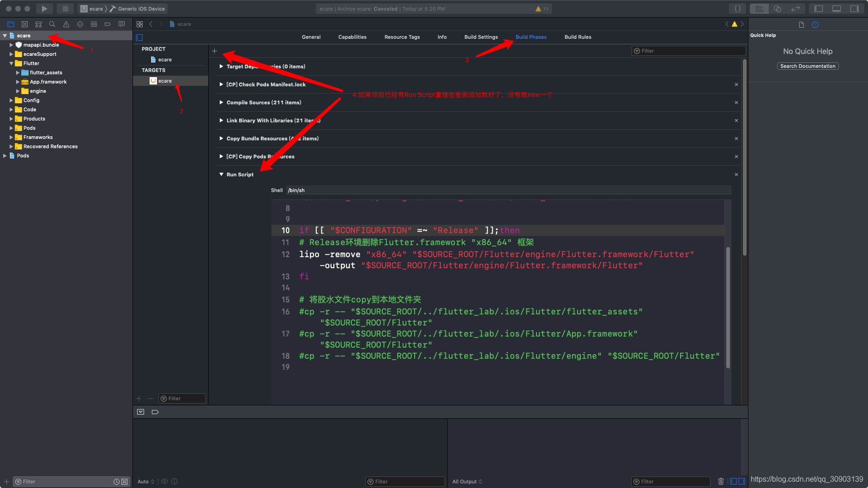Click Search Documentation button
The image size is (868, 488).
(808, 66)
